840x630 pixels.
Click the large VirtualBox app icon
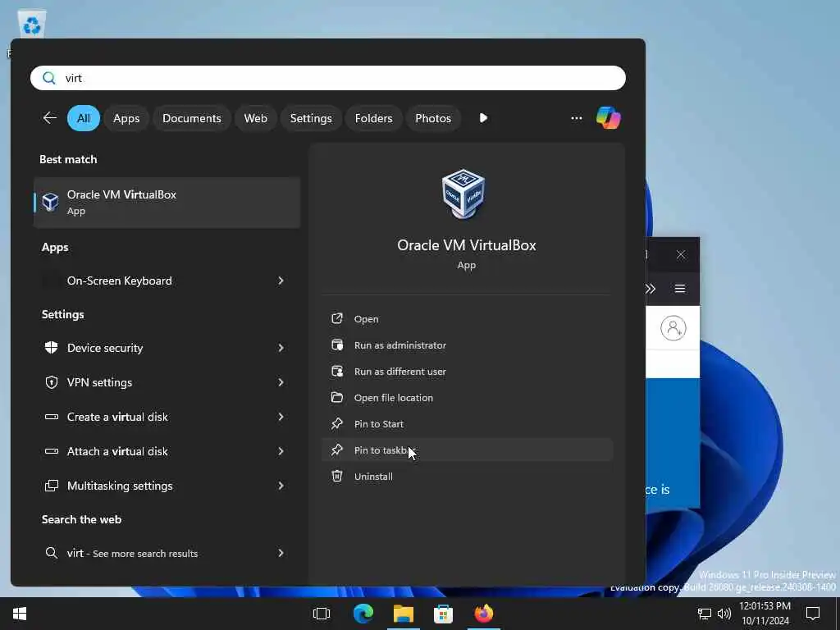point(463,194)
